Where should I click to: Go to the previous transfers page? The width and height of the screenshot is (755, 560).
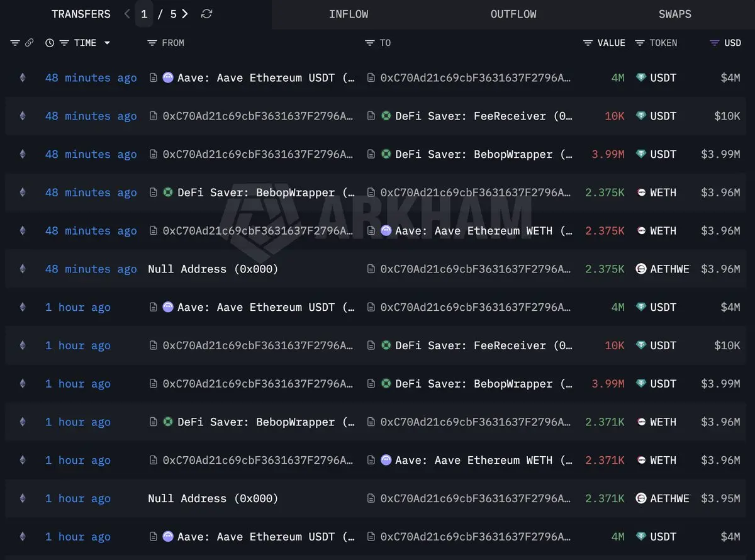[x=128, y=14]
